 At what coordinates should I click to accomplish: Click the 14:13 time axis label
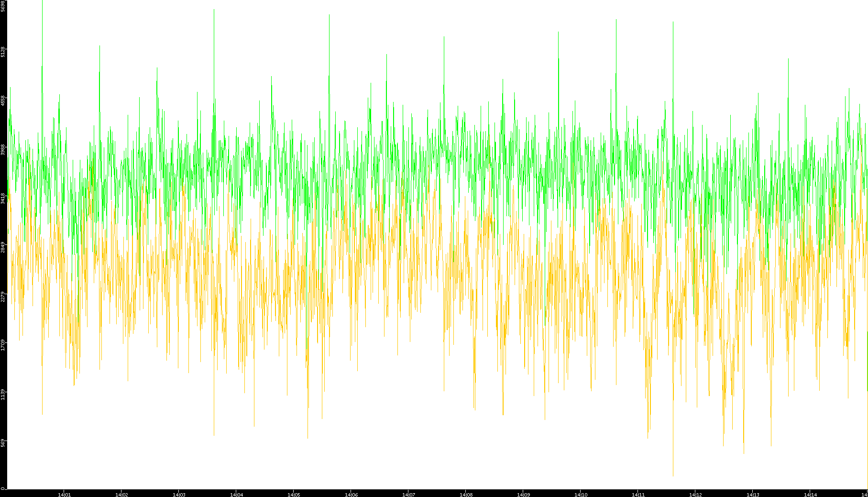(753, 494)
